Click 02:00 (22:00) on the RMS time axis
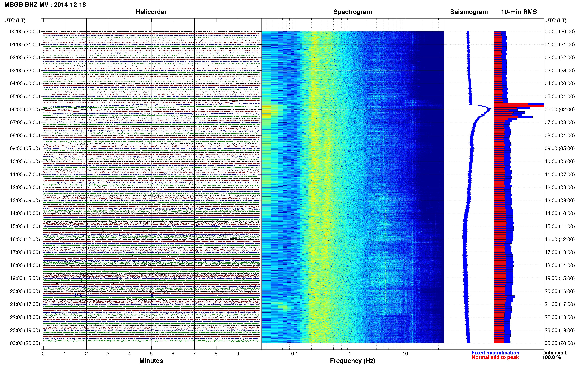Viewport: 588px width, 368px height. (560, 57)
